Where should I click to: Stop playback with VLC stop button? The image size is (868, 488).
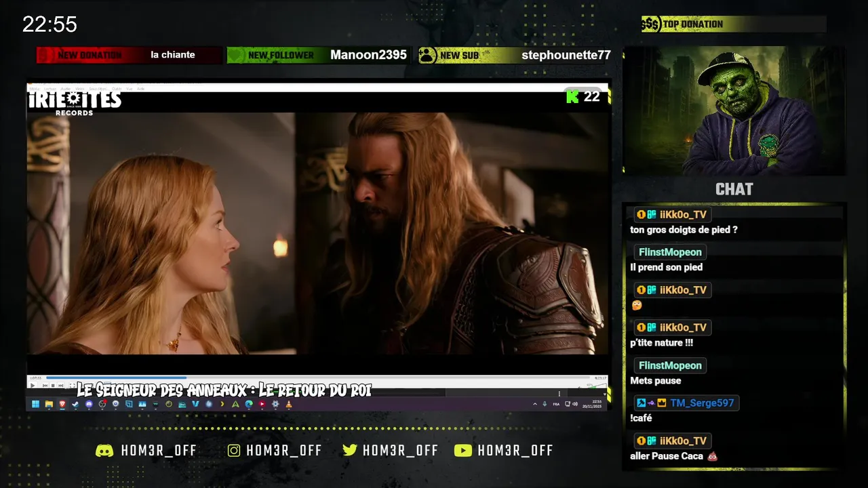(x=53, y=386)
